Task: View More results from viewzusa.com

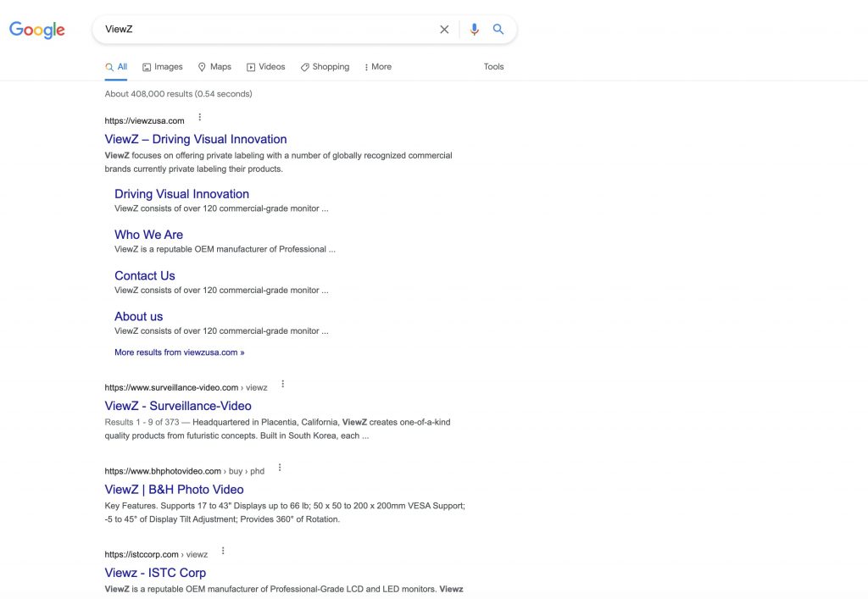Action: click(x=180, y=352)
